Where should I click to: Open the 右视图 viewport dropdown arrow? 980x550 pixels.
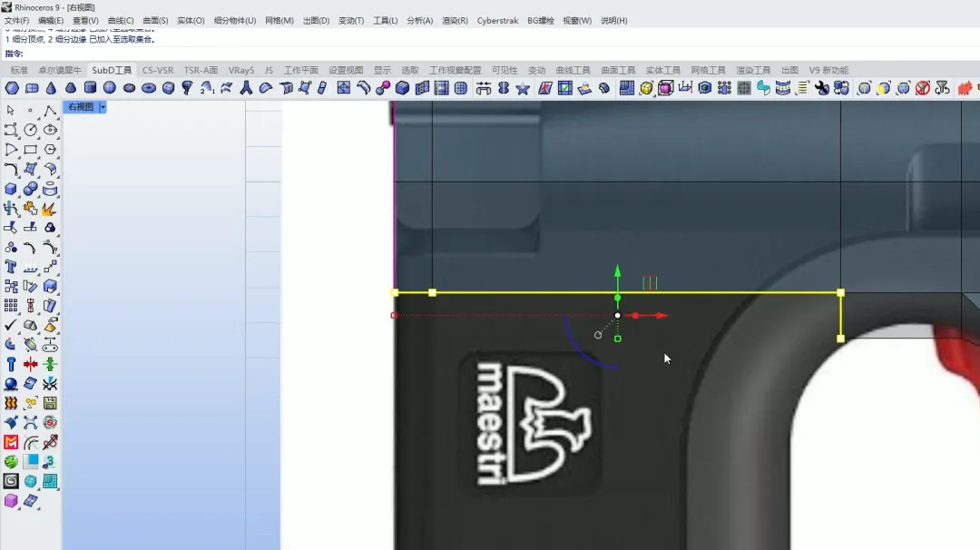[x=103, y=107]
